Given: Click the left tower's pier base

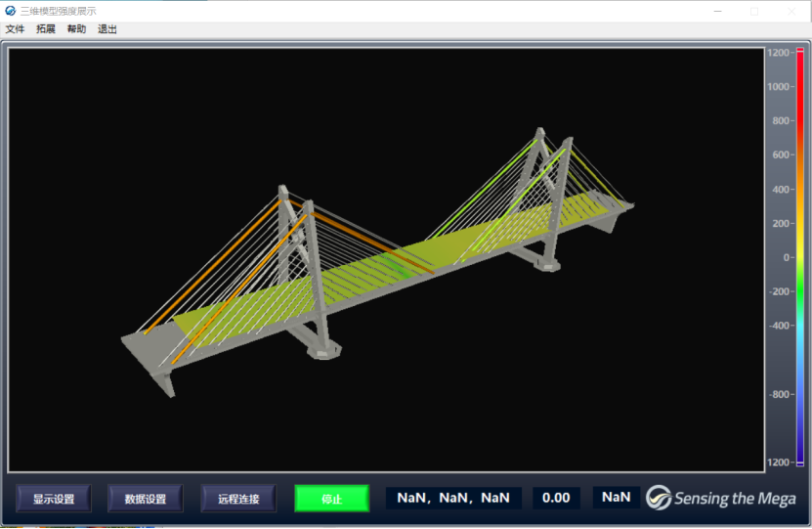Looking at the screenshot, I should pos(322,347).
